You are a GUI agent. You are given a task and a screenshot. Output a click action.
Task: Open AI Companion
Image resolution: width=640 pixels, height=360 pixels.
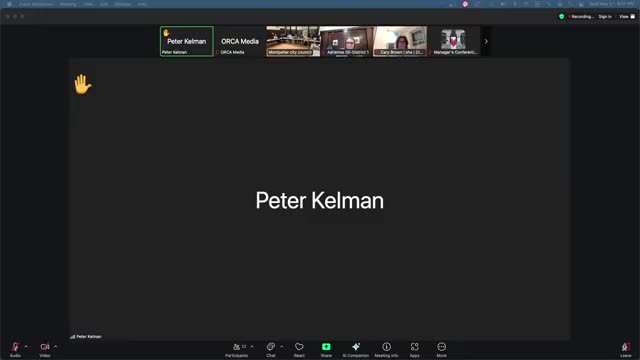356,350
